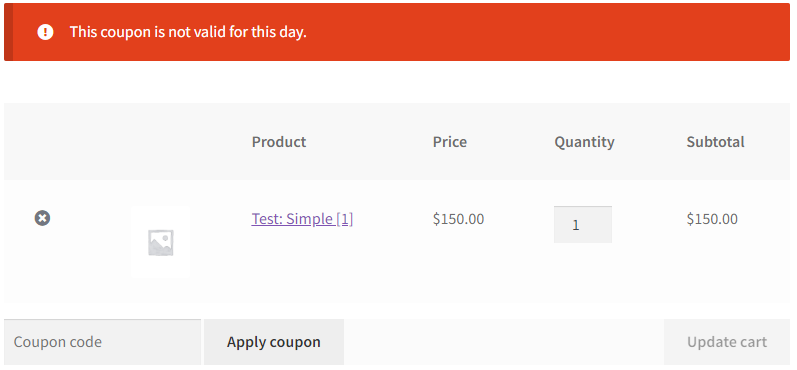
Task: Click the dark red stripe on the banner's left edge
Action: pyautogui.click(x=8, y=32)
